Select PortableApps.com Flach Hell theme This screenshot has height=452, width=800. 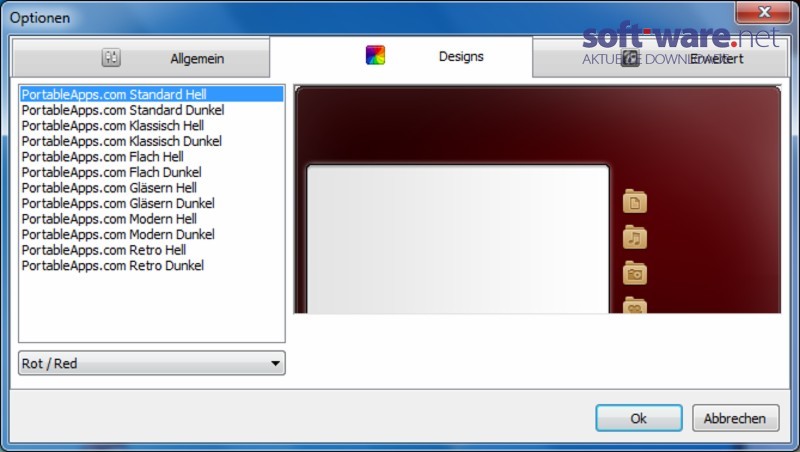coord(152,157)
